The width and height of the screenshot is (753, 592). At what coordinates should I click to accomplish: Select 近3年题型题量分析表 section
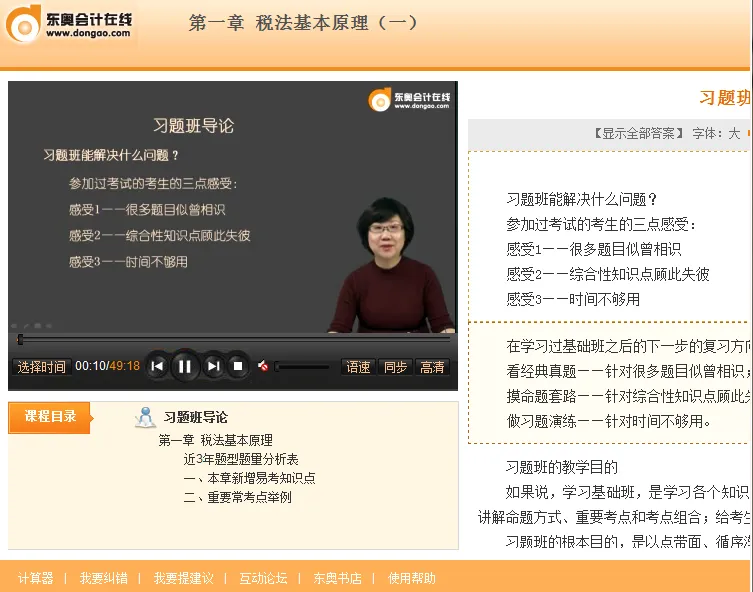(241, 459)
